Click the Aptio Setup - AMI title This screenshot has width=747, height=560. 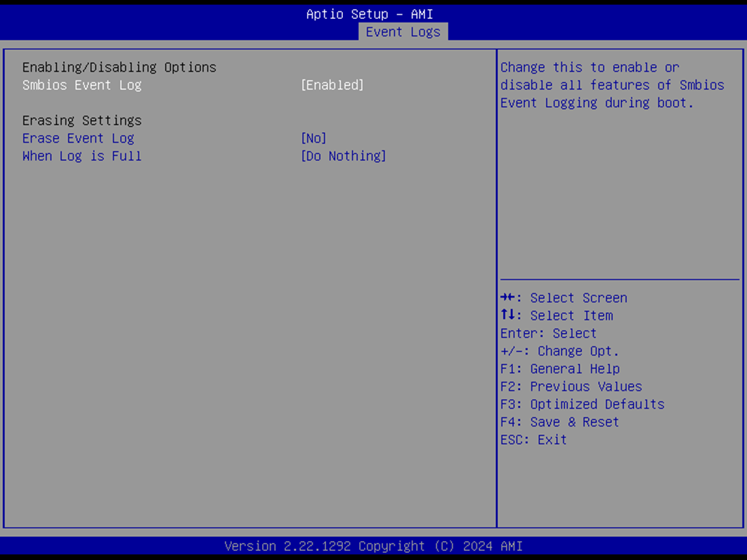(370, 14)
